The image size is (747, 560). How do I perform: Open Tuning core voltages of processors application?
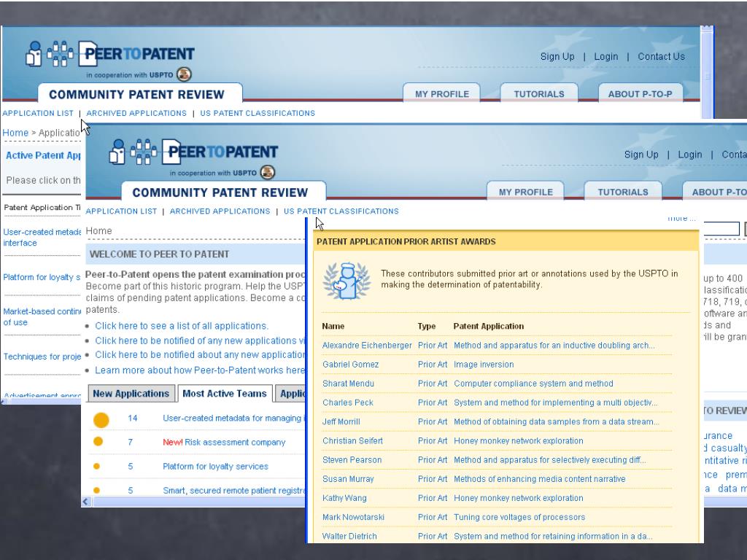519,517
